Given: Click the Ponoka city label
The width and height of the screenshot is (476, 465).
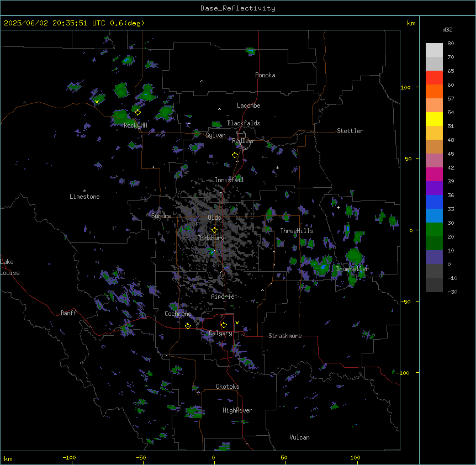Looking at the screenshot, I should tap(265, 75).
